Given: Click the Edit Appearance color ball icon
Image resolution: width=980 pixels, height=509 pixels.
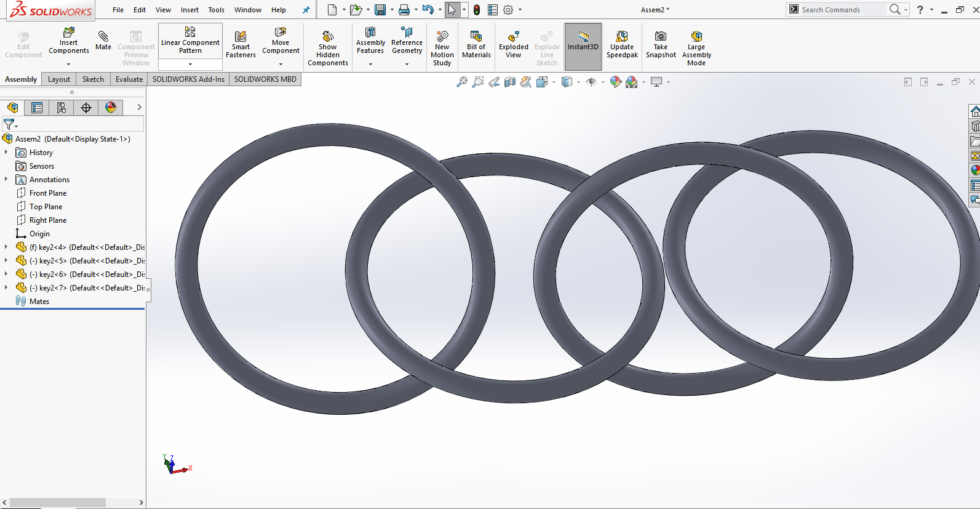Looking at the screenshot, I should pos(615,82).
